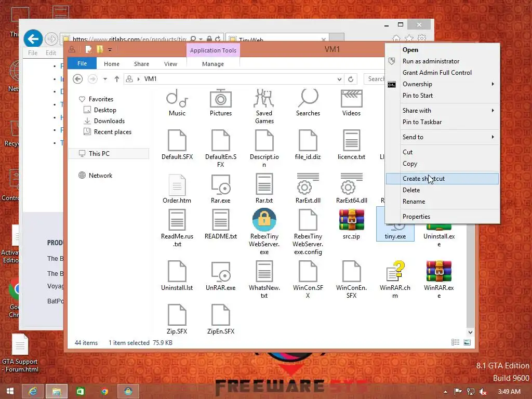Open the Videos folder icon
Image resolution: width=532 pixels, height=399 pixels.
351,98
